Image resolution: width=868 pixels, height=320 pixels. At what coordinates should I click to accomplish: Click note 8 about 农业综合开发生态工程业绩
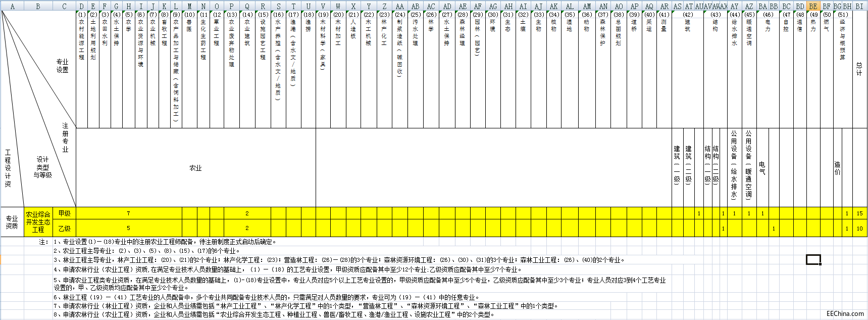click(x=274, y=314)
